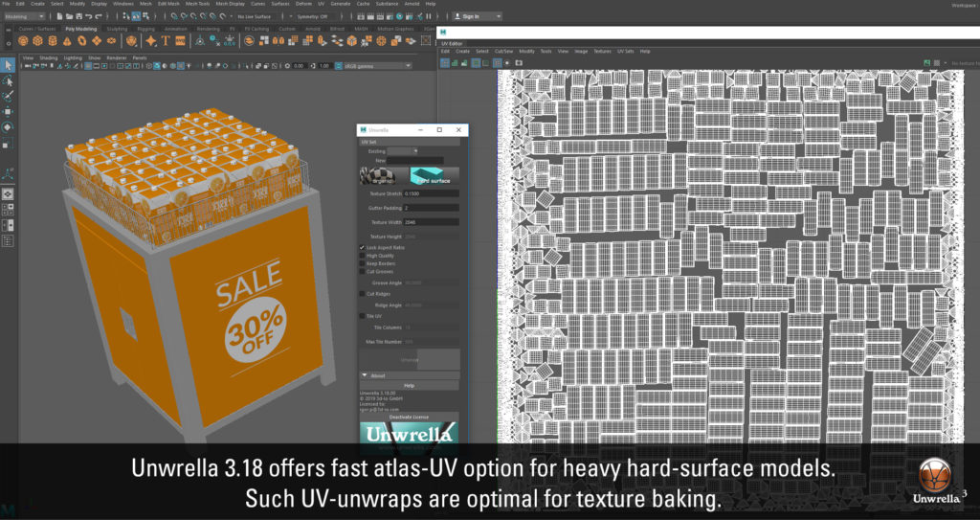
Task: Enable the Cut Ridges checkbox
Action: coord(362,293)
